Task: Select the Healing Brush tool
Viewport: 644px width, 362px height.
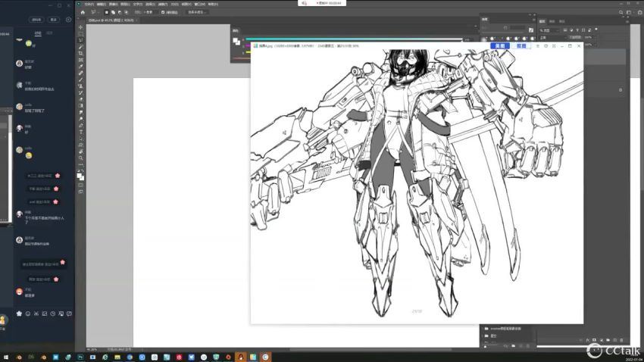Action: [x=80, y=73]
